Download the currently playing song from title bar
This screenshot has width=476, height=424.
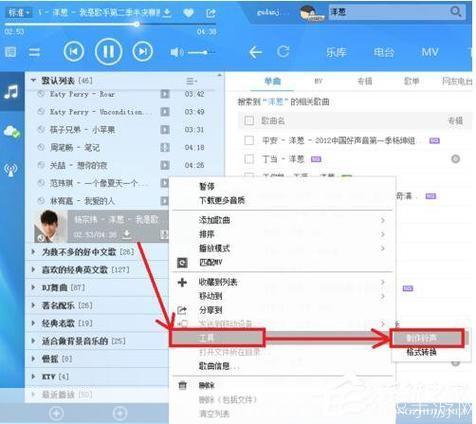coord(167,13)
